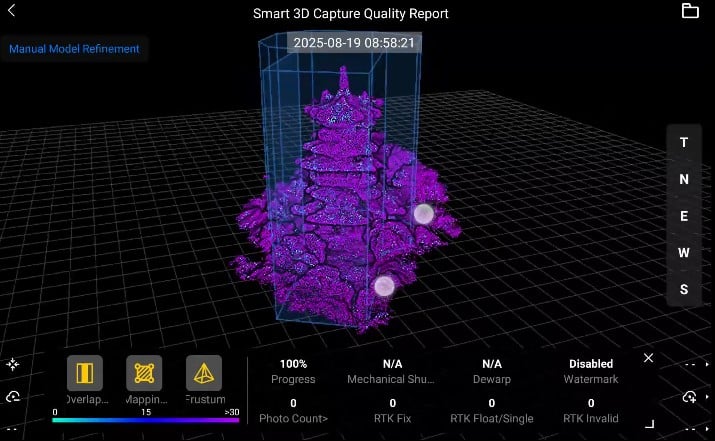This screenshot has height=441, width=715.
Task: Go back using the top-left arrow
Action: pyautogui.click(x=12, y=11)
